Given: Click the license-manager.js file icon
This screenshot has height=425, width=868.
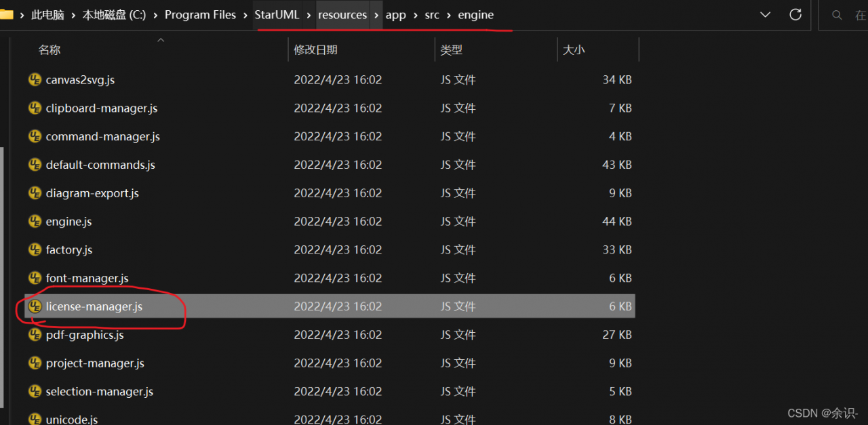Looking at the screenshot, I should pyautogui.click(x=35, y=306).
